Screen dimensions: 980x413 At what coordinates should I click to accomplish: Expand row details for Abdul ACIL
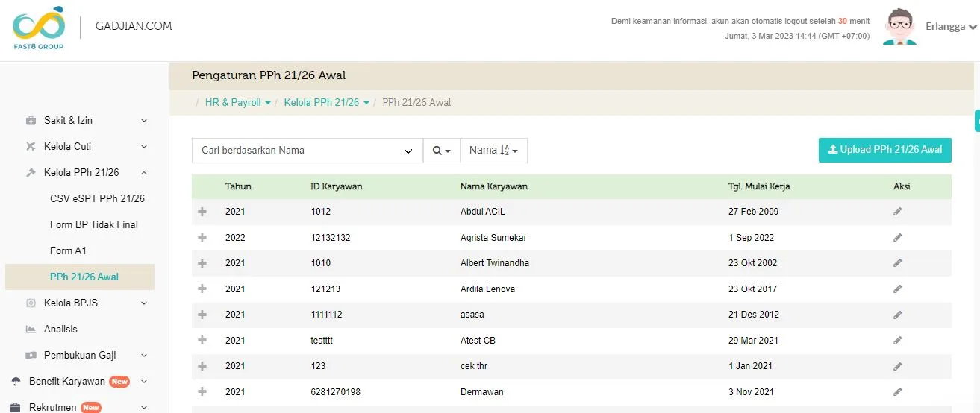202,212
